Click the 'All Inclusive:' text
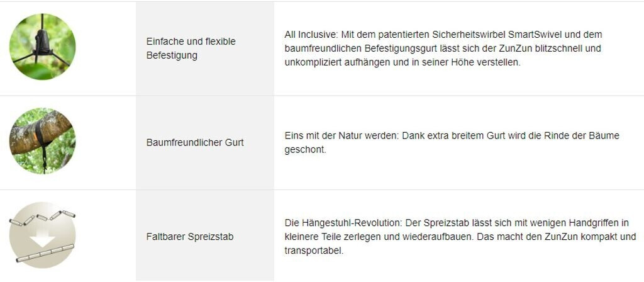This screenshot has width=644, height=282. click(x=311, y=35)
